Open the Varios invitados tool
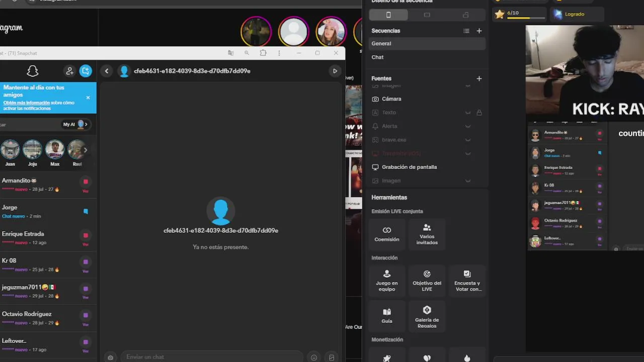This screenshot has height=362, width=644. click(427, 234)
